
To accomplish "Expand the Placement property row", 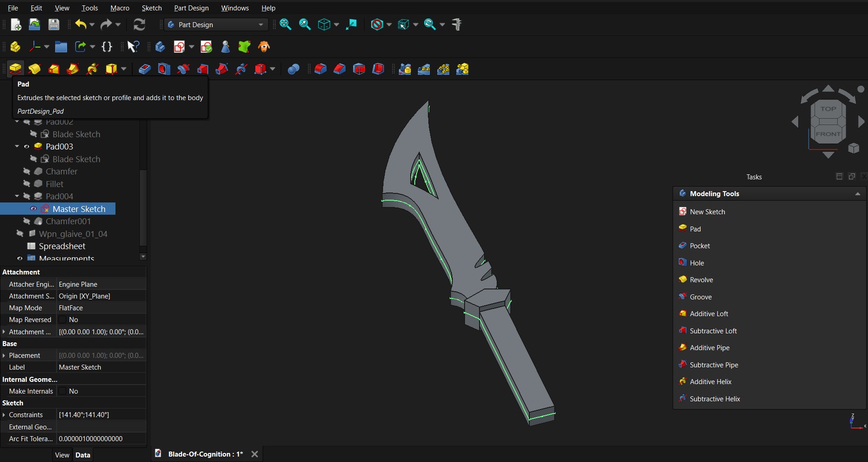I will coord(4,356).
